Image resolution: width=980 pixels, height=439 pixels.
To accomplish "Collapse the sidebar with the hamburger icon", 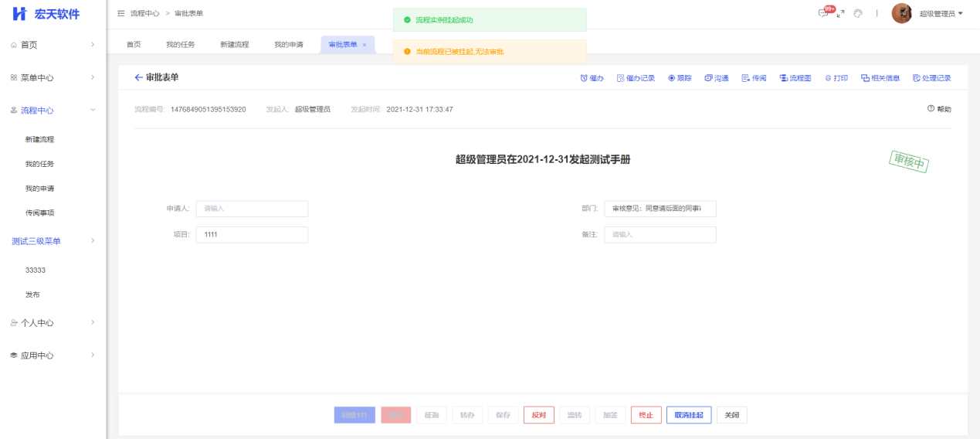I will [x=121, y=14].
